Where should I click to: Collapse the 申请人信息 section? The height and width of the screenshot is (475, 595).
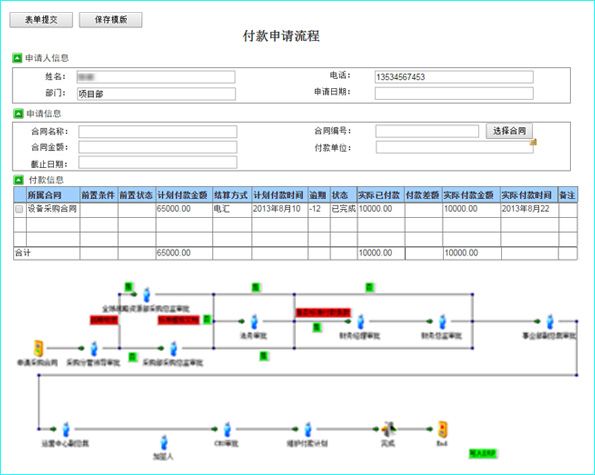pos(17,58)
